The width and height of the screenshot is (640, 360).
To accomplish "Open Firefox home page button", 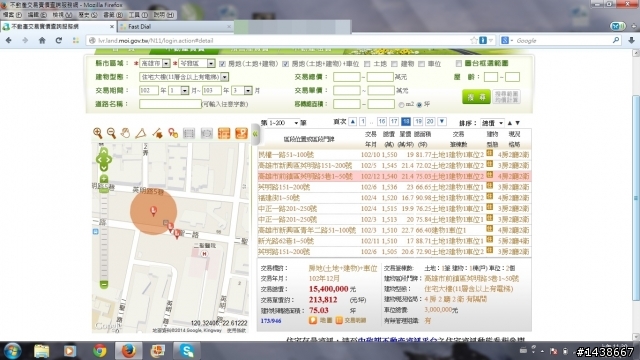I will tap(42, 40).
